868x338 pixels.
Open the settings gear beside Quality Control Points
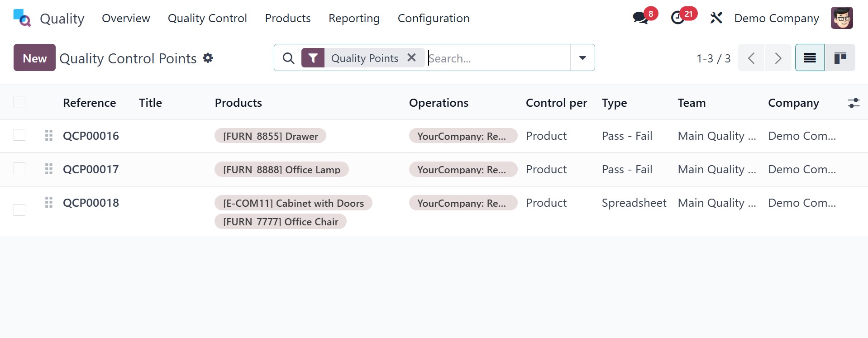pyautogui.click(x=208, y=58)
